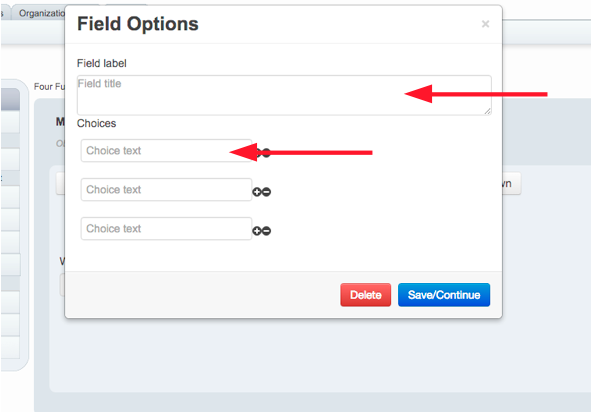Click the 'Field label' caption text
Image resolution: width=592 pixels, height=414 pixels.
[102, 63]
